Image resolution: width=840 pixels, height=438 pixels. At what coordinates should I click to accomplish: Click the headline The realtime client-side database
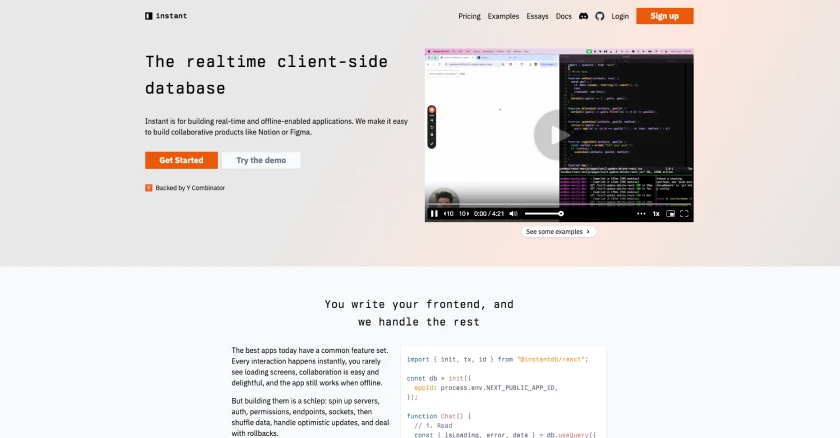266,75
